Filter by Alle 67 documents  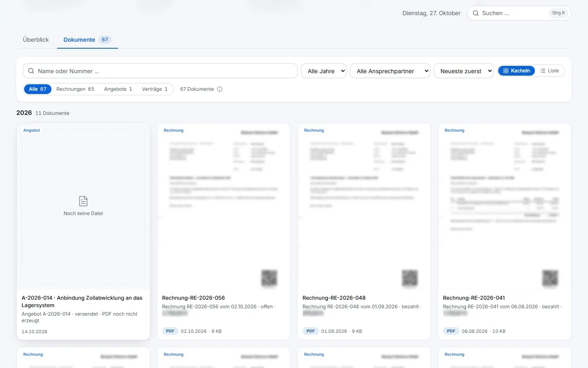point(38,89)
